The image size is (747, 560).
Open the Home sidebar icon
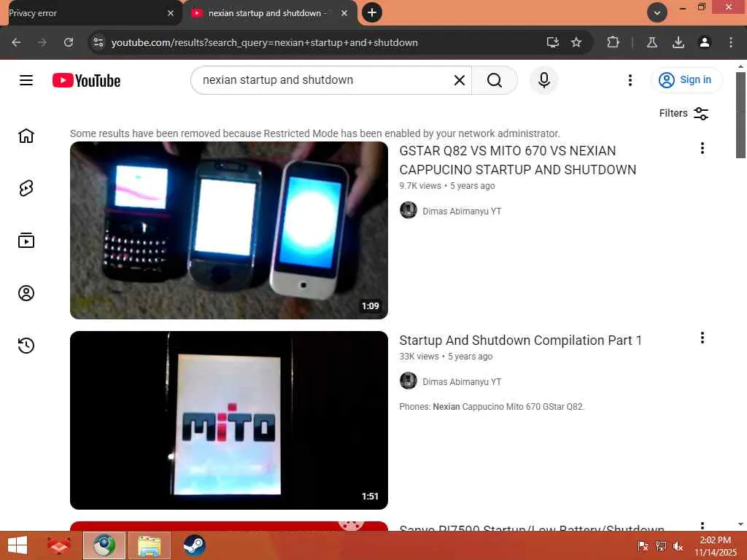pyautogui.click(x=26, y=136)
